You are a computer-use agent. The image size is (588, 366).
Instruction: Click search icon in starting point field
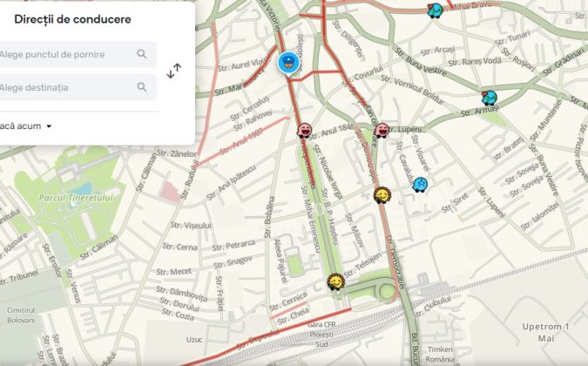pyautogui.click(x=142, y=54)
